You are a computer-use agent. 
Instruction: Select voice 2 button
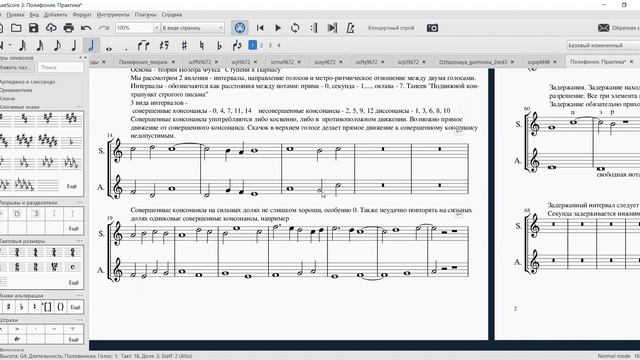click(x=261, y=45)
